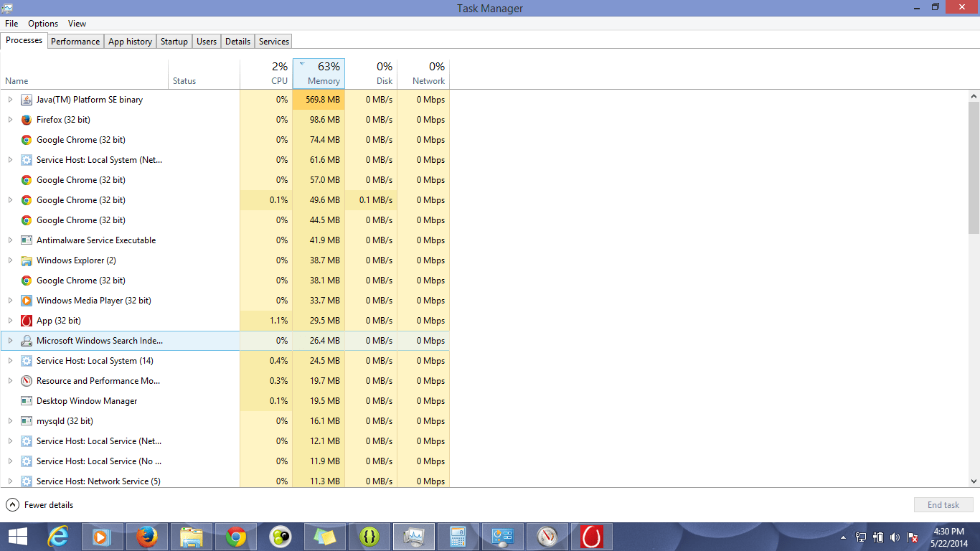Screen dimensions: 980x551
Task: Click the Microsoft Windows Search Indexer icon
Action: pyautogui.click(x=27, y=341)
